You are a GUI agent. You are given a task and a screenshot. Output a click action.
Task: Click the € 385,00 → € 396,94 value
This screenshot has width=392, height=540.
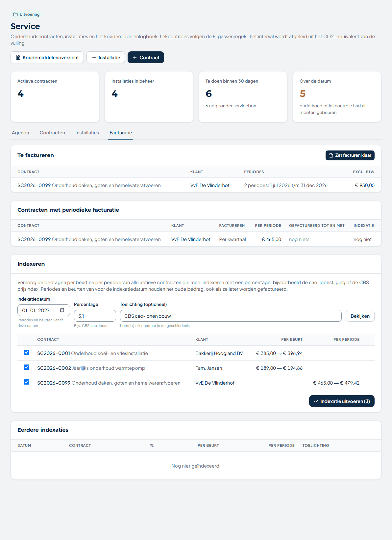pyautogui.click(x=279, y=353)
